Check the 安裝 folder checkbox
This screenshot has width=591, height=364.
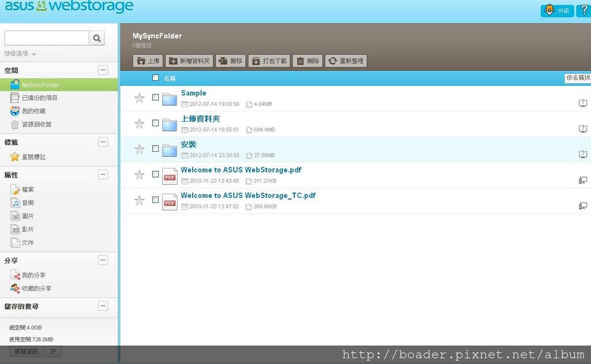point(155,148)
